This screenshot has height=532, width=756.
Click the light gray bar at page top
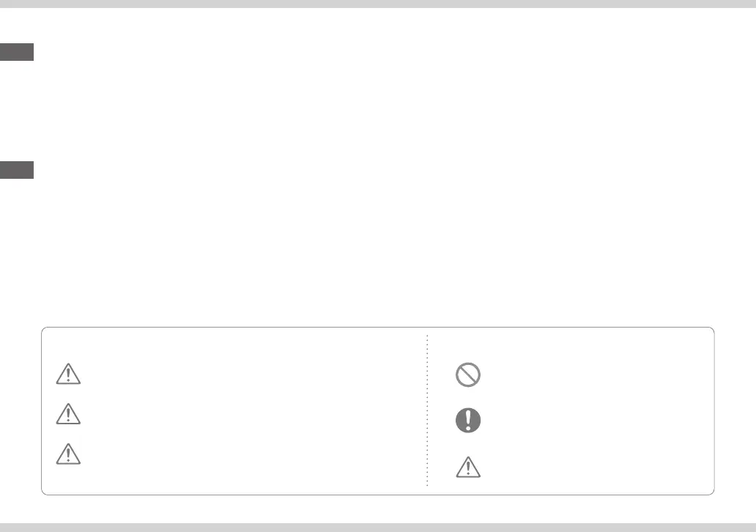click(378, 4)
